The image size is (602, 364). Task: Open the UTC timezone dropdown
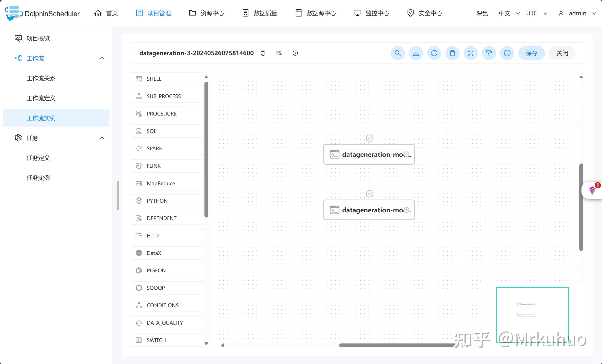[536, 13]
